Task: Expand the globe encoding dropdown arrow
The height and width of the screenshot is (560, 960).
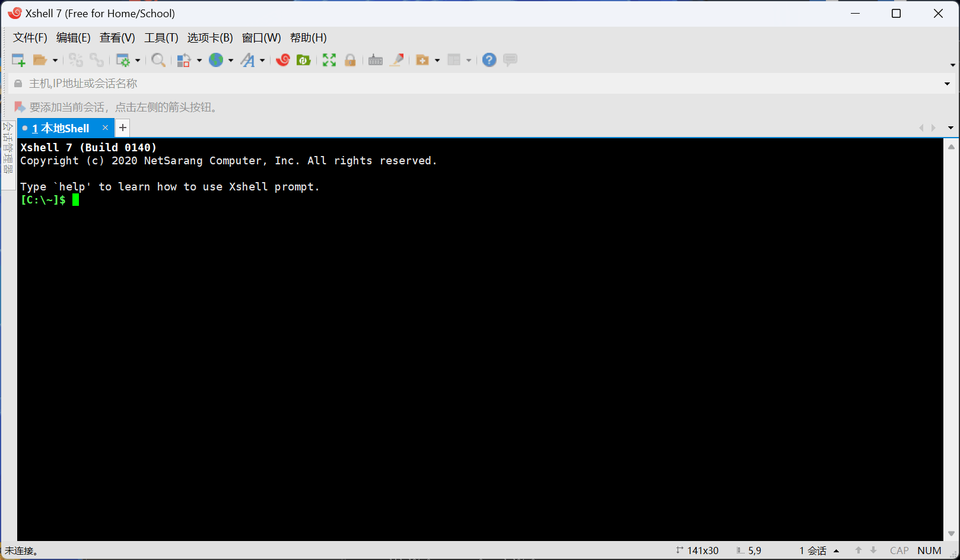Action: [231, 61]
